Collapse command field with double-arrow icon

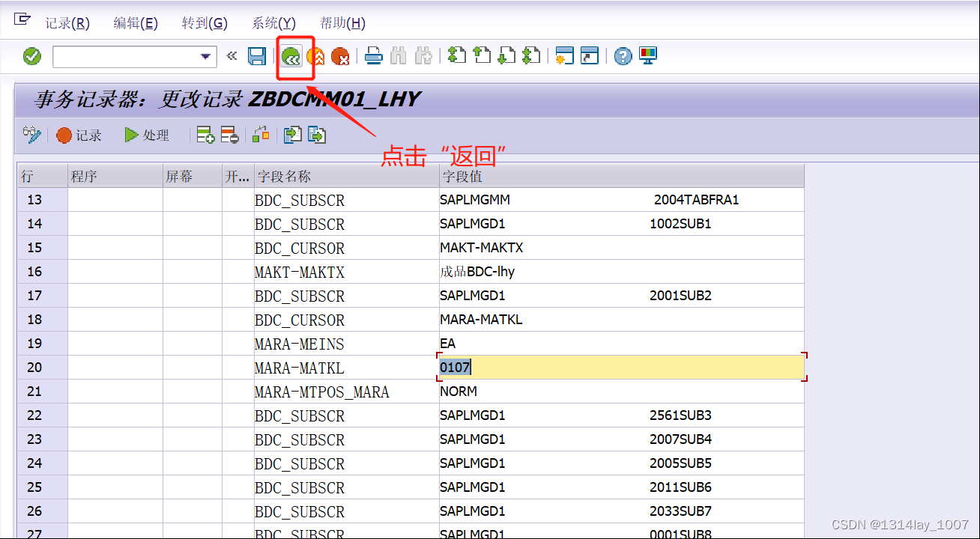pyautogui.click(x=232, y=56)
